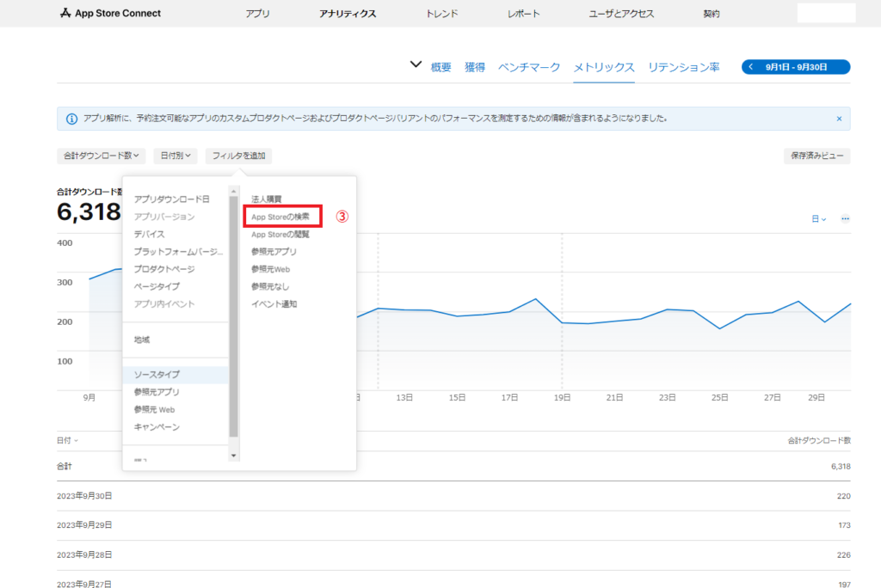
Task: Select 参照元 Web in the left filter list
Action: tap(155, 409)
